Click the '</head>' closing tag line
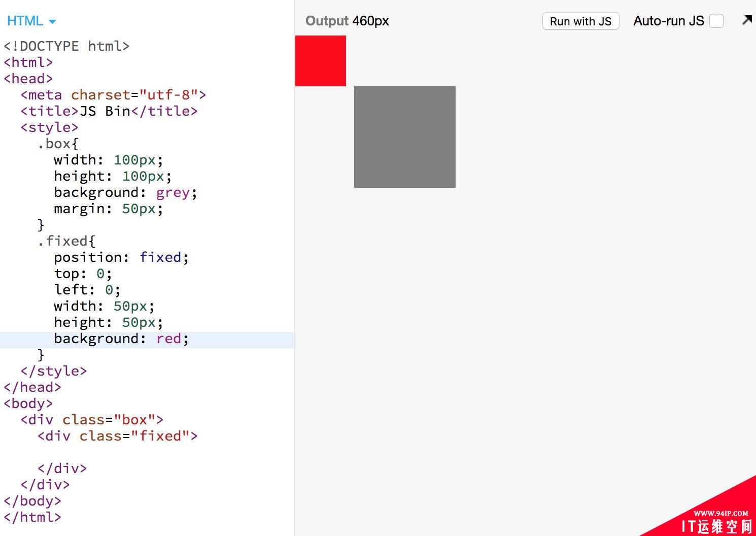 (x=32, y=387)
